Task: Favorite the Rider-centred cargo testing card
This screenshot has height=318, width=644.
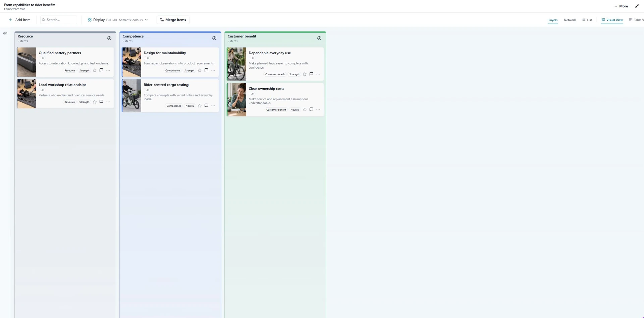Action: coord(200,106)
